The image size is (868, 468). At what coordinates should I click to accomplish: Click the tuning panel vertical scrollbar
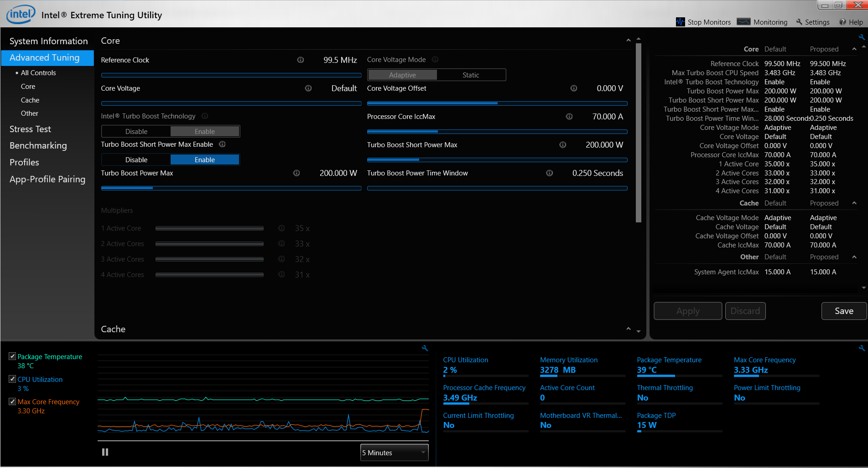pos(639,133)
